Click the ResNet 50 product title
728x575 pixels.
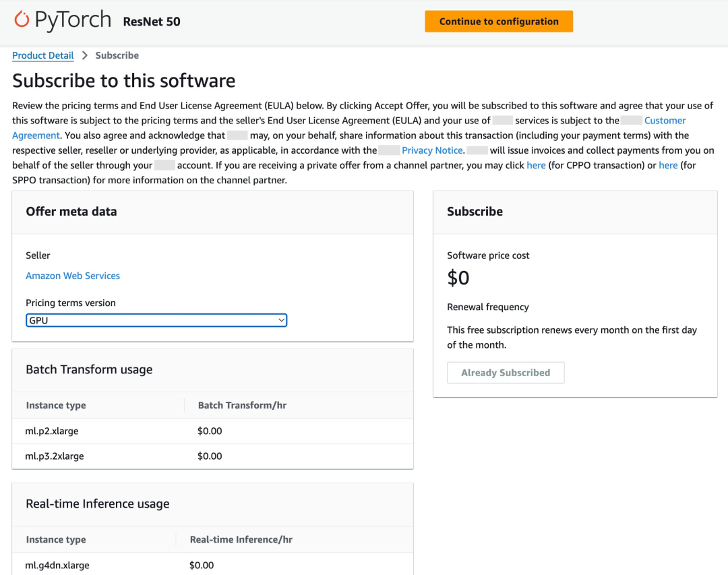tap(152, 22)
